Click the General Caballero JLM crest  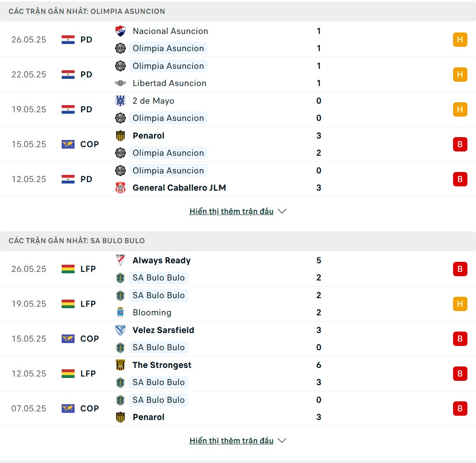(120, 188)
